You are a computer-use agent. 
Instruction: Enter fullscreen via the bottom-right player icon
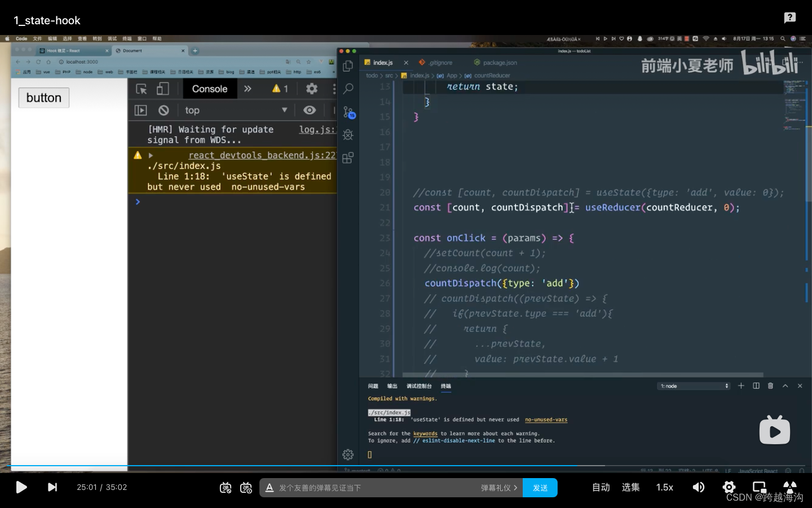(x=790, y=487)
